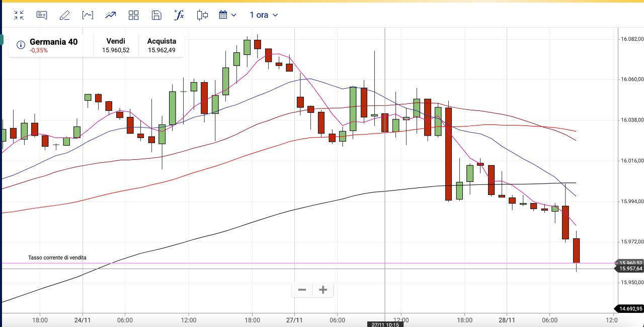
Task: Open the four-square layout grid icon
Action: (x=133, y=15)
